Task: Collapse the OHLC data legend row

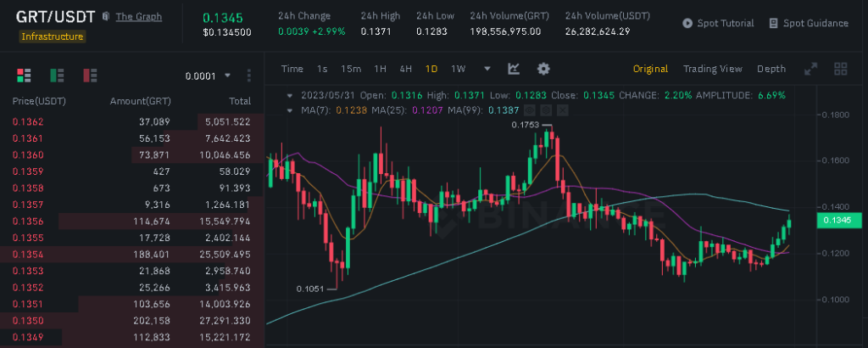Action: 291,95
